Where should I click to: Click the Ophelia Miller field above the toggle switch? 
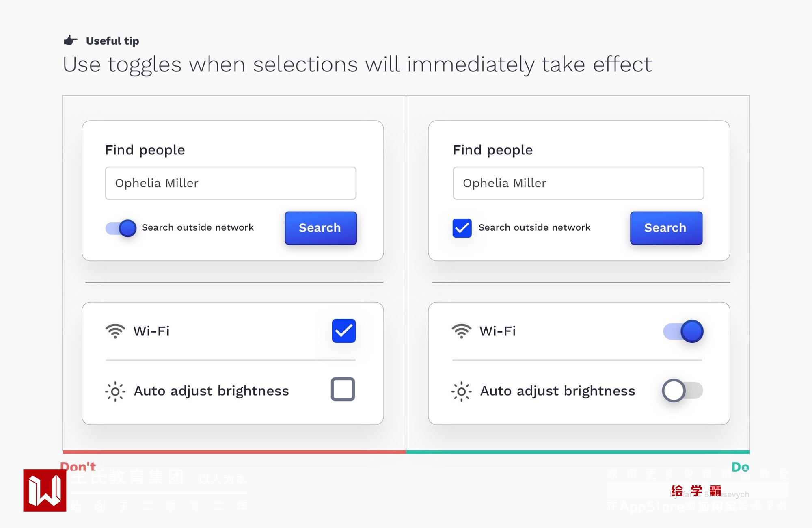pos(231,183)
